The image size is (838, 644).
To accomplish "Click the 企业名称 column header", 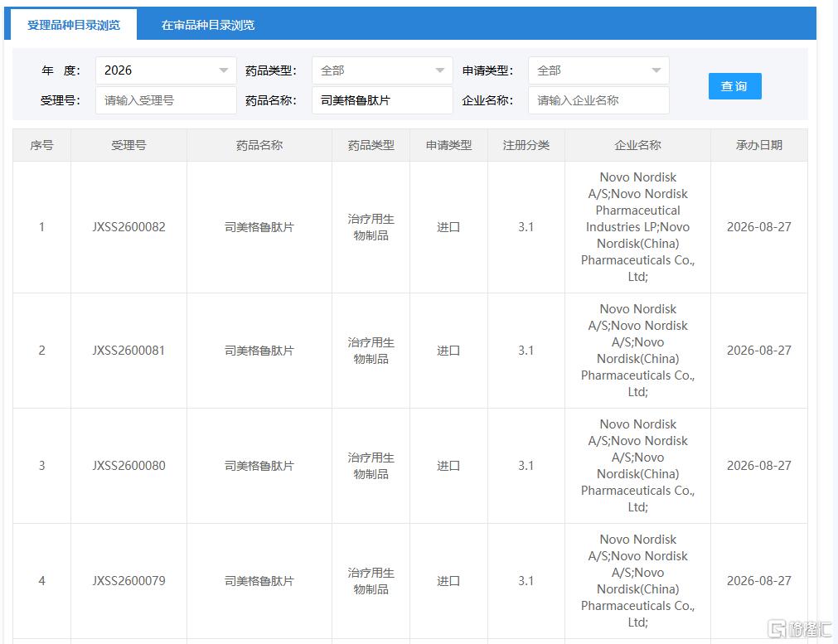I will (637, 145).
